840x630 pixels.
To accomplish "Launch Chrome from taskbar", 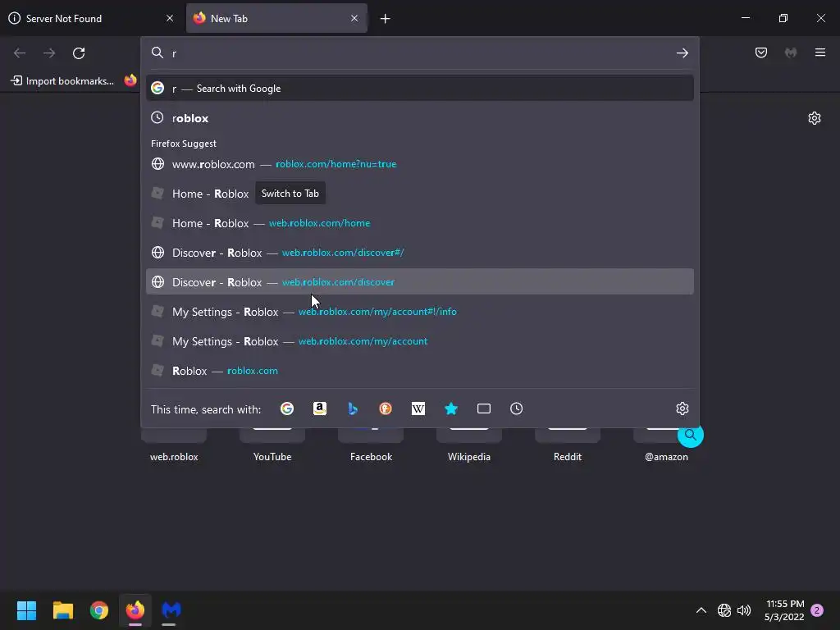I will [x=99, y=610].
